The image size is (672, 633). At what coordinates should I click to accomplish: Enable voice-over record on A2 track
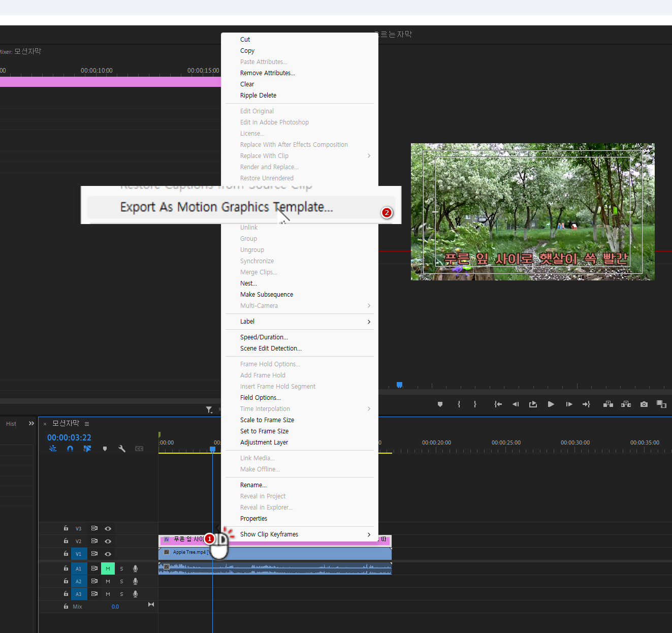point(135,581)
